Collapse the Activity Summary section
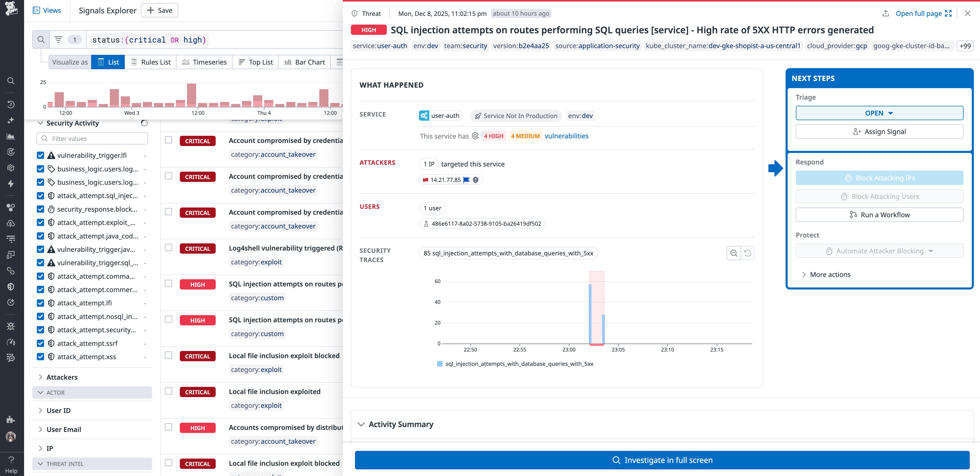Viewport: 980px width, 476px height. (361, 424)
